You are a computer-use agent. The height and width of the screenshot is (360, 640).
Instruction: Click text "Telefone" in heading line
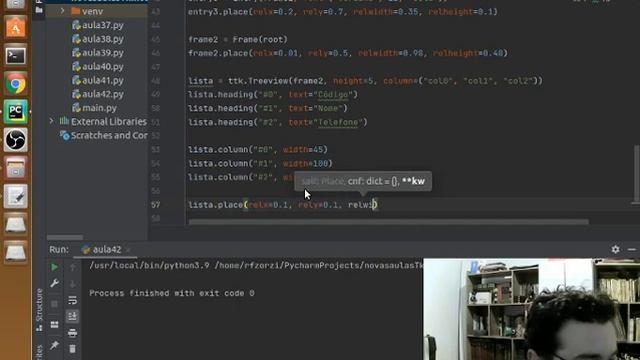point(338,122)
